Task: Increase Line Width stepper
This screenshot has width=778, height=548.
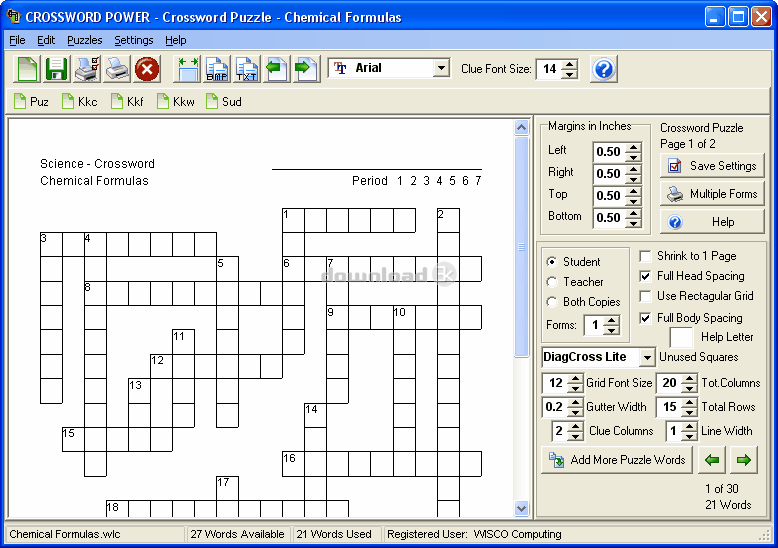Action: tap(689, 426)
